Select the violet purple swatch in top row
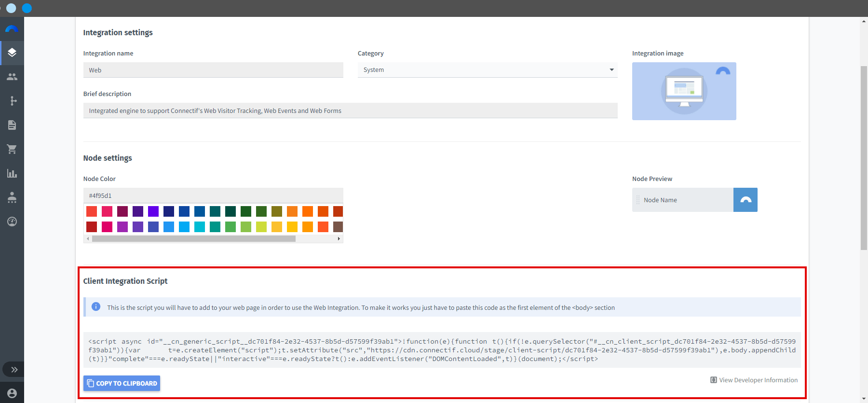Image resolution: width=868 pixels, height=403 pixels. (153, 211)
